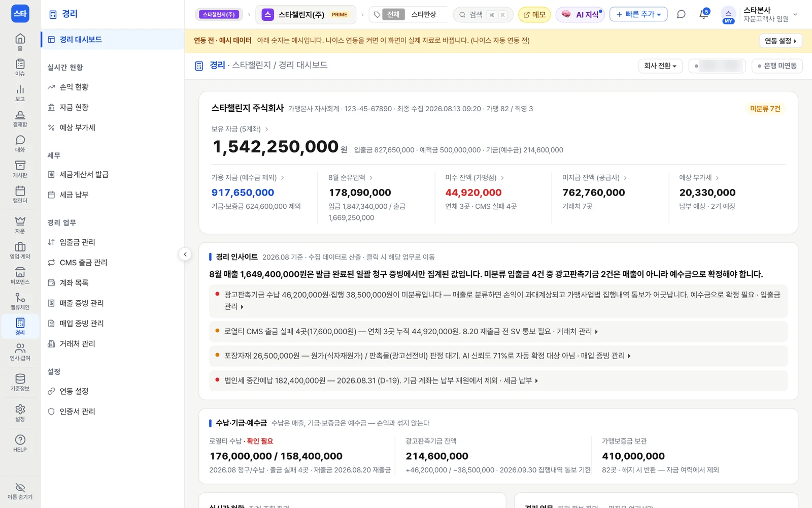Click the 미분류 7건 badge
Image resolution: width=812 pixels, height=508 pixels.
[x=765, y=109]
